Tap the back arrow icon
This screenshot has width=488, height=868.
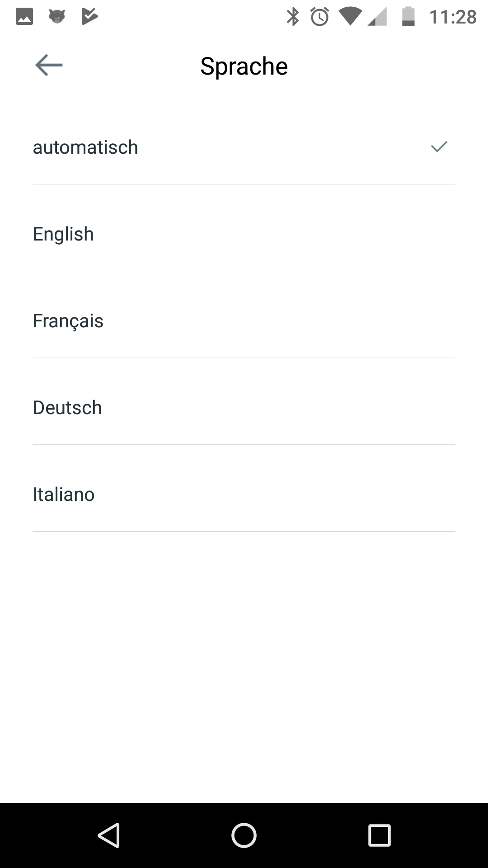(x=49, y=65)
